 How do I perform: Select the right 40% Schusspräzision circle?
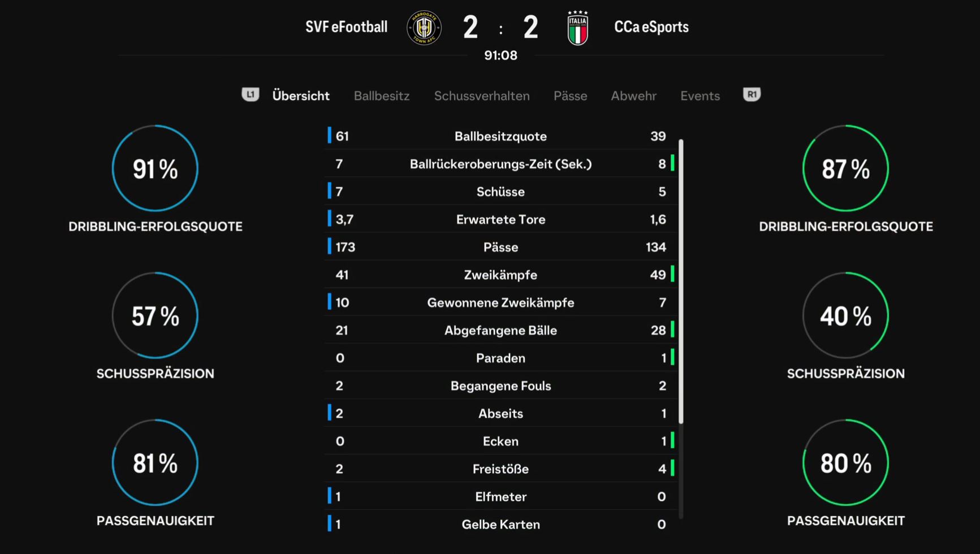point(845,315)
